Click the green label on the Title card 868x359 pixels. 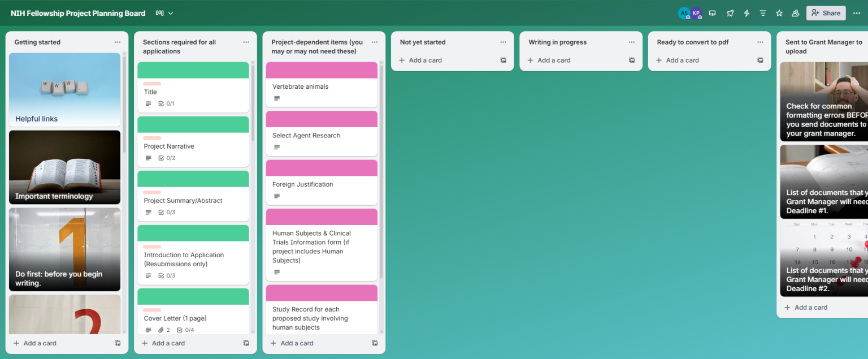[193, 70]
